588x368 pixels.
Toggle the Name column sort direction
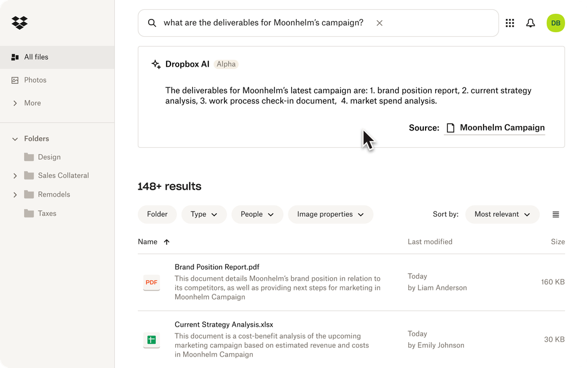167,242
